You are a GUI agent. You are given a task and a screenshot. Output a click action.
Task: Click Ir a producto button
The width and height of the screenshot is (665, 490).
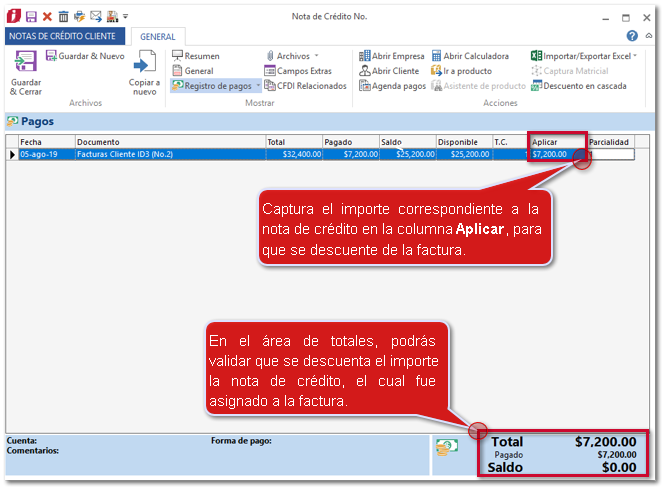point(462,71)
